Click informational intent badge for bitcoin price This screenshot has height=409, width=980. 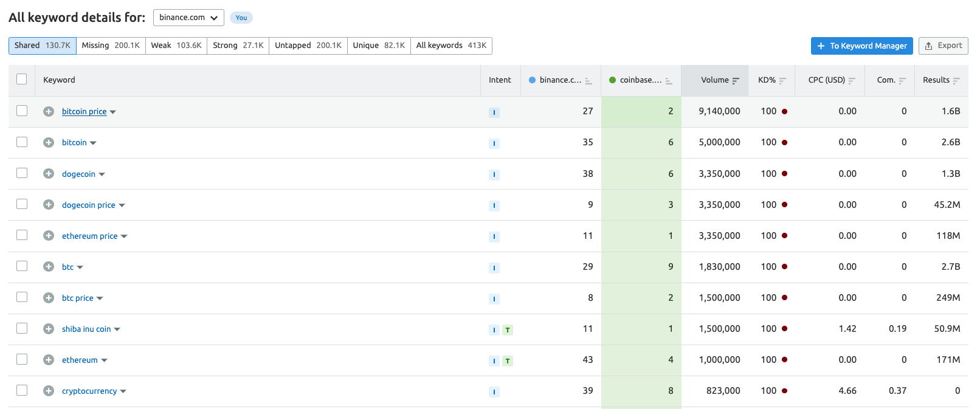(494, 112)
